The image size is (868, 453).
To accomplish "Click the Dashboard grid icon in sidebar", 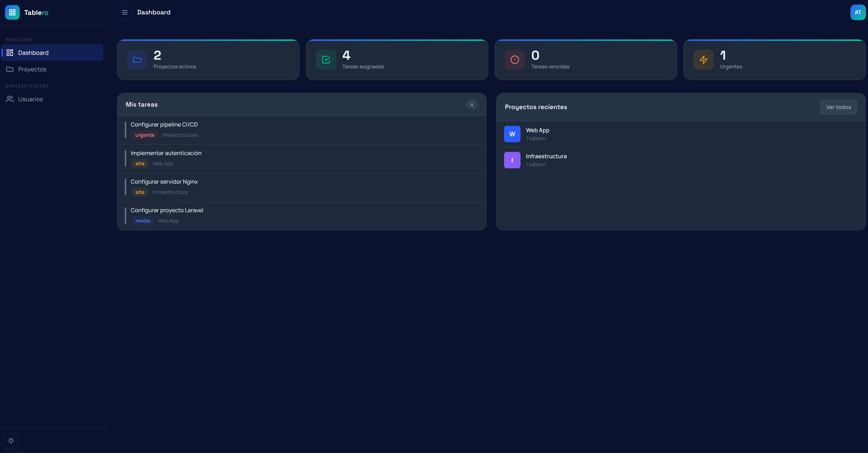I will tap(10, 53).
